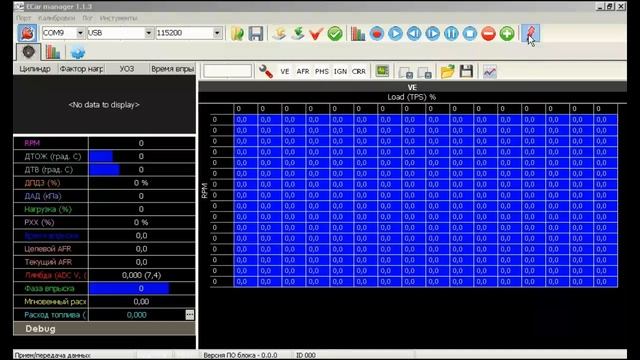Click the 'ID 000' status bar text
The height and width of the screenshot is (360, 640).
pos(306,355)
